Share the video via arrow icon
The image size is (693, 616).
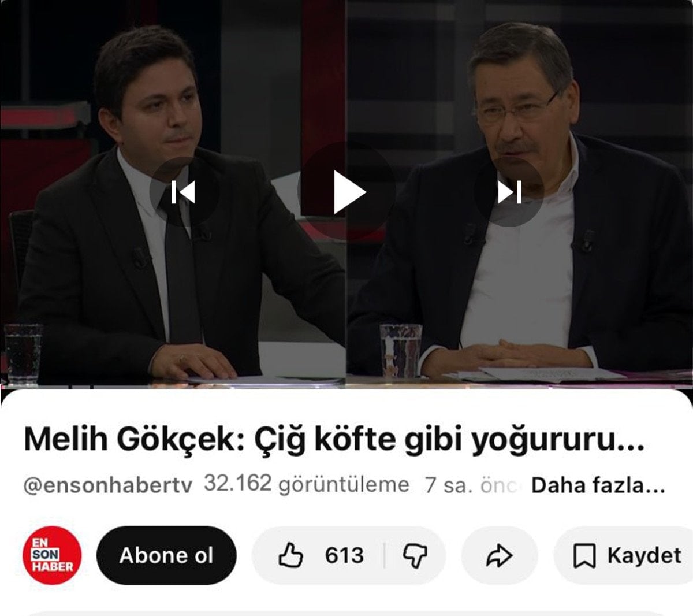(500, 555)
